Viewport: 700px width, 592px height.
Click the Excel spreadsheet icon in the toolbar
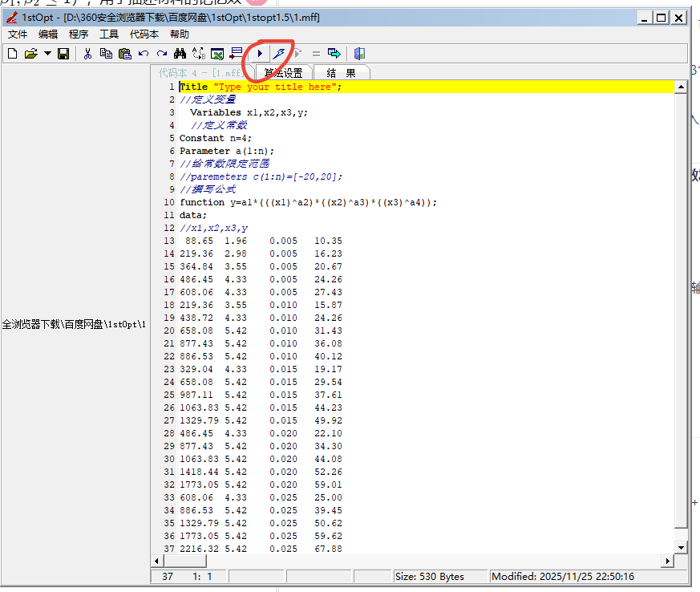pyautogui.click(x=217, y=54)
